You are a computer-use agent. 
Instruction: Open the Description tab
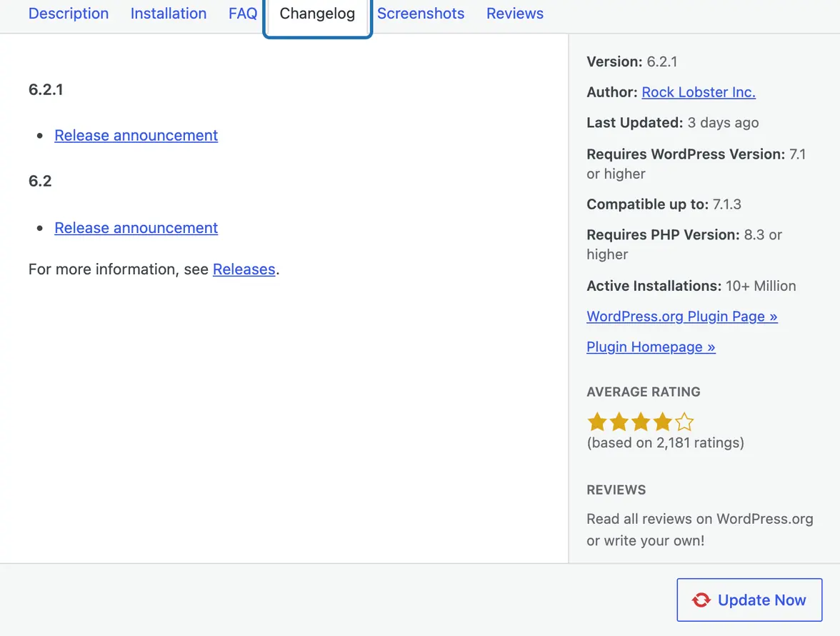click(69, 14)
